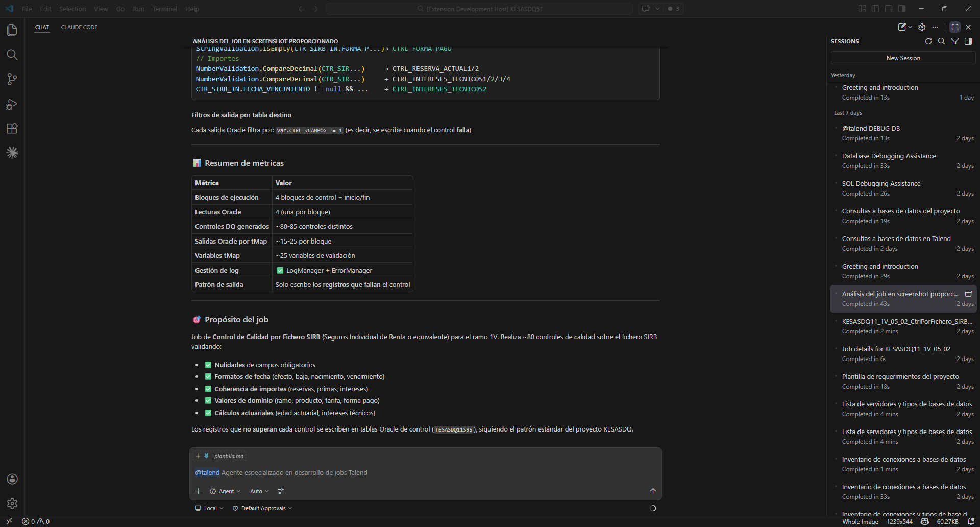Image resolution: width=980 pixels, height=527 pixels.
Task: Archive the selected Análisis del job session
Action: pos(968,294)
